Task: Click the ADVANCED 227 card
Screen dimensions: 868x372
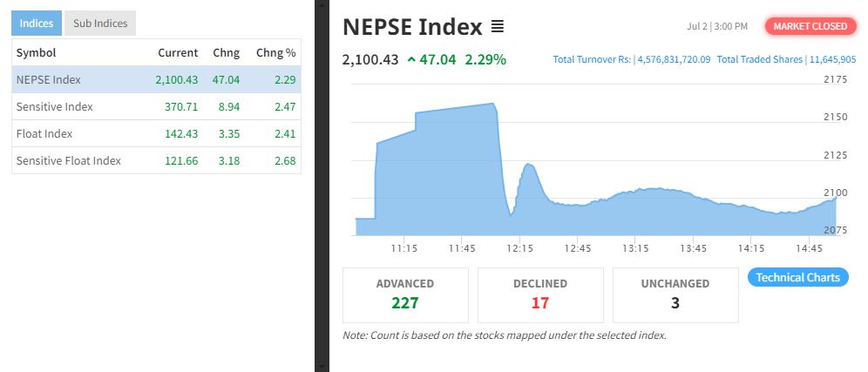Action: click(405, 295)
